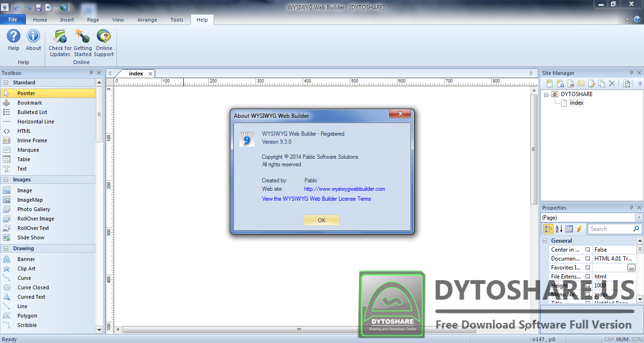This screenshot has height=343, width=644.
Task: Close the index document tab
Action: coord(150,73)
